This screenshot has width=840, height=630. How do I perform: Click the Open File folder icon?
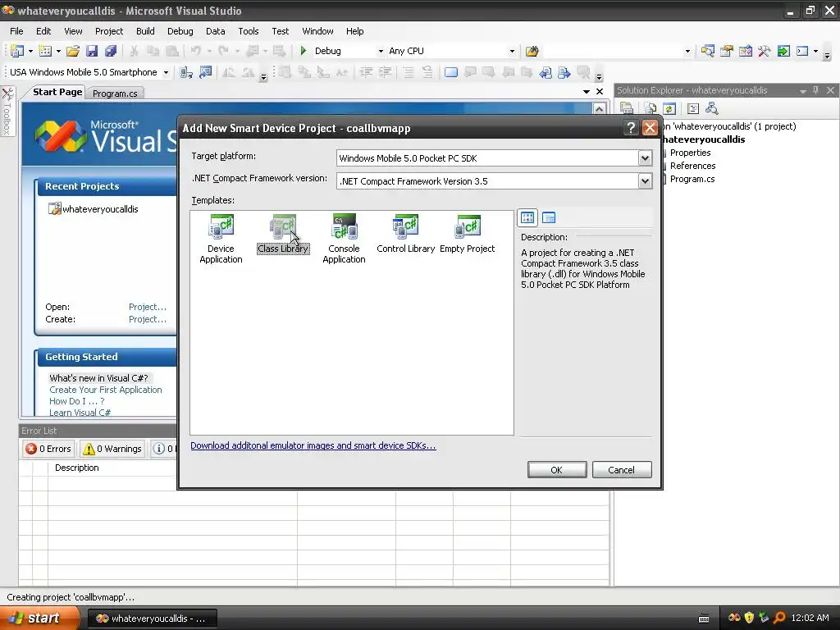(x=73, y=51)
